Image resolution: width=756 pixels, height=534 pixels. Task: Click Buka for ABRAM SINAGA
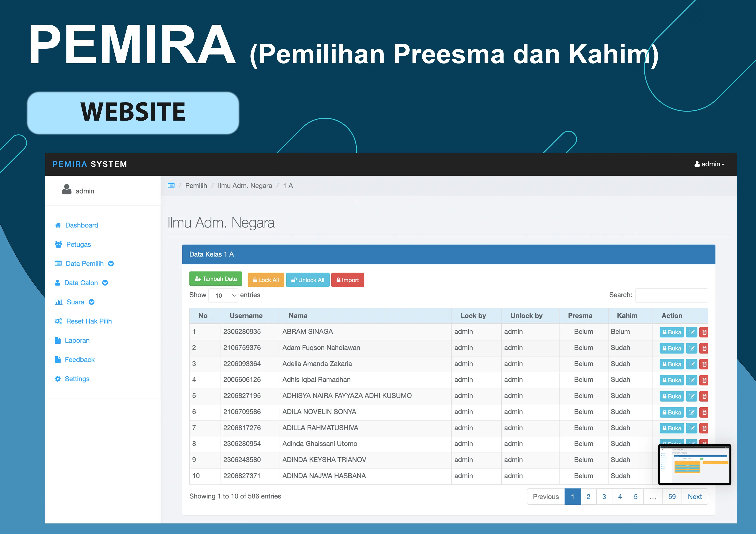pos(672,332)
